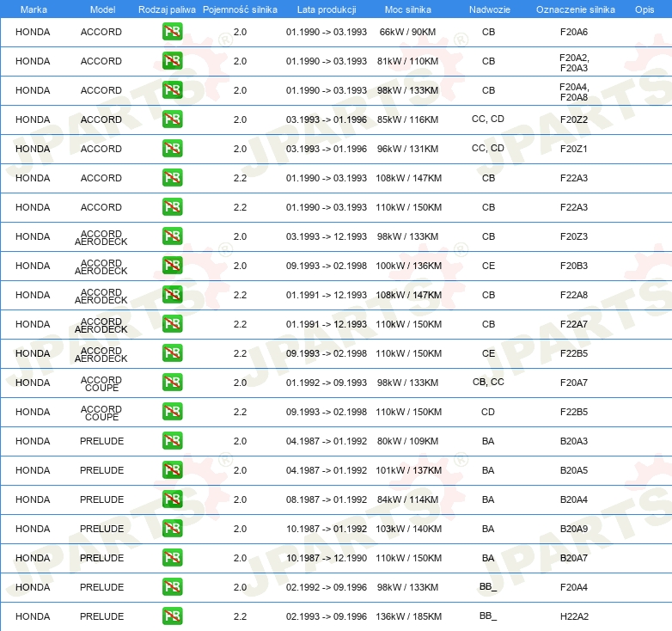This screenshot has width=672, height=631.
Task: Click body code CD in Accord Coupe row
Action: 488,412
